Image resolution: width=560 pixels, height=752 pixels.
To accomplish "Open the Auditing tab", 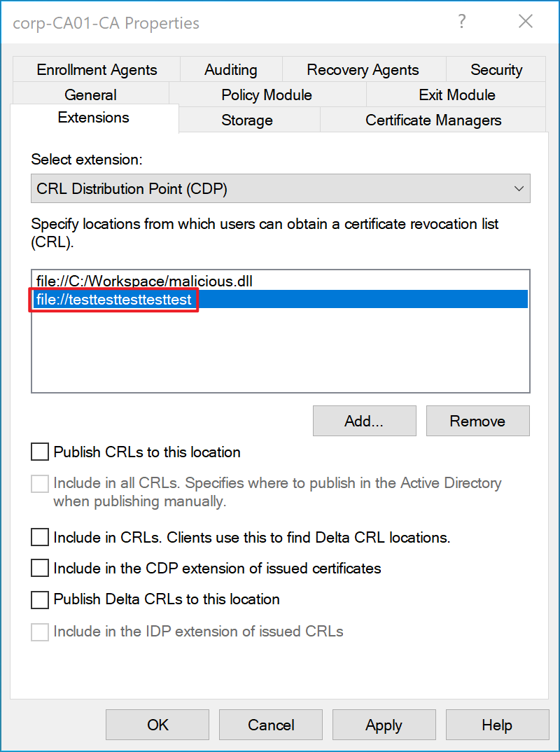I will coord(231,69).
